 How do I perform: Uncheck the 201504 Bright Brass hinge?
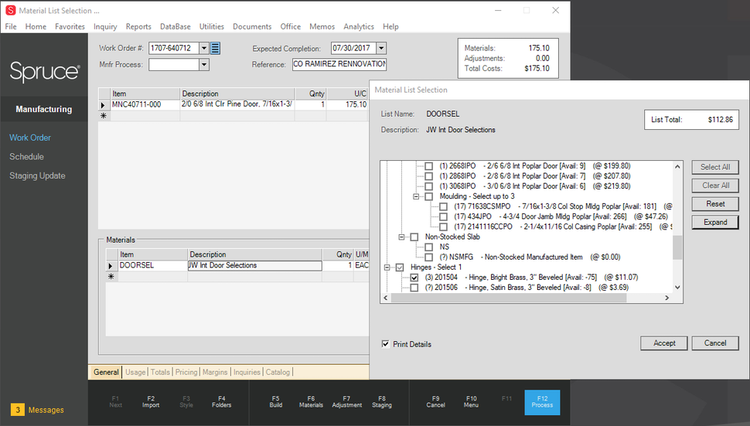[x=414, y=277]
